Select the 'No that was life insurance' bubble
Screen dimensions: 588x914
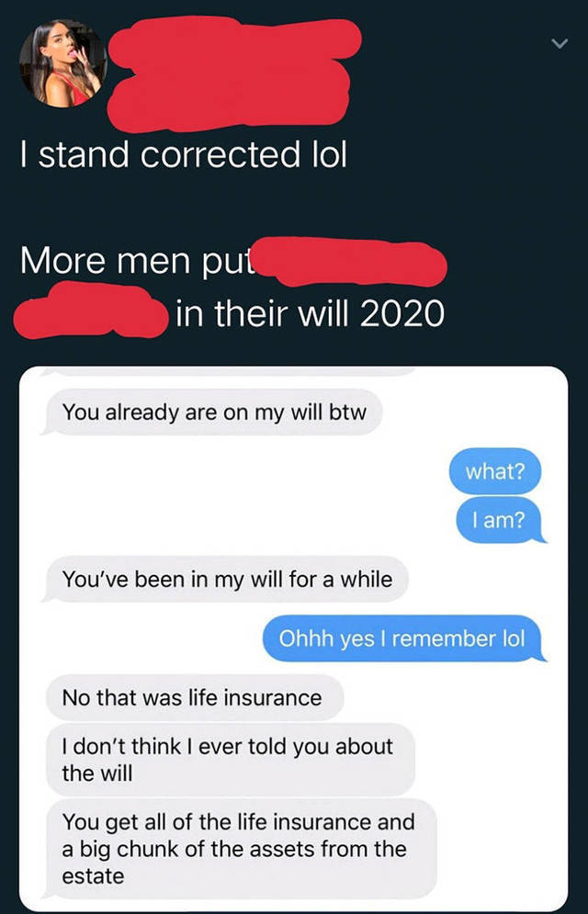click(194, 698)
